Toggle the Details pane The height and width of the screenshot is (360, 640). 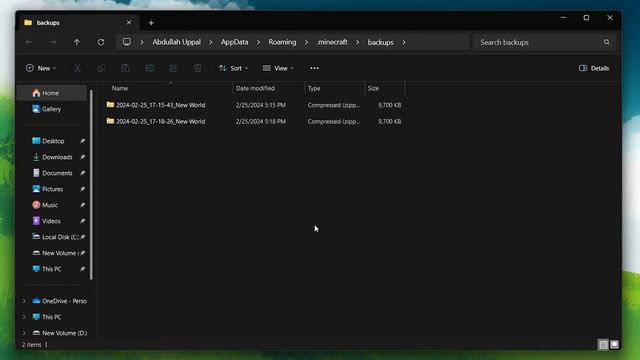click(594, 68)
